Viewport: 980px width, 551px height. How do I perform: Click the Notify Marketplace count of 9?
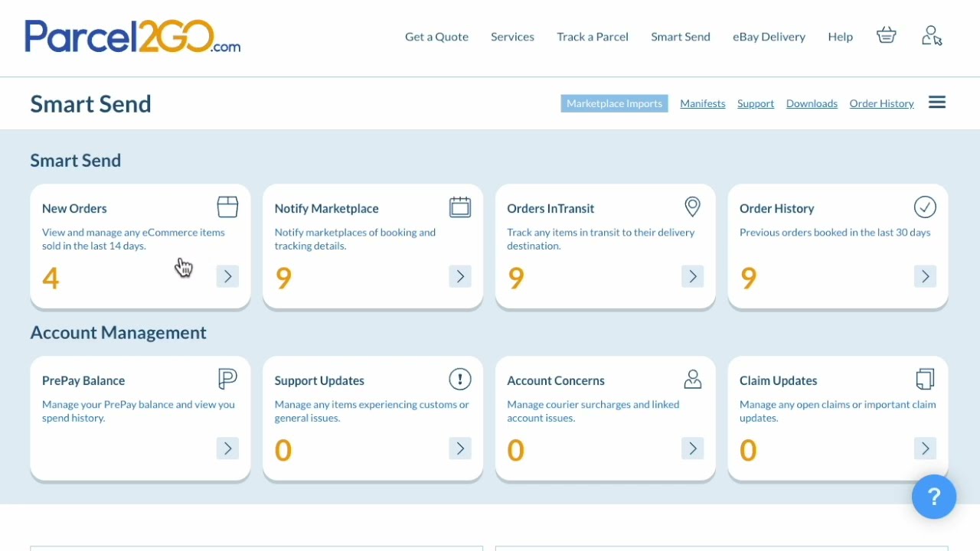pos(283,279)
